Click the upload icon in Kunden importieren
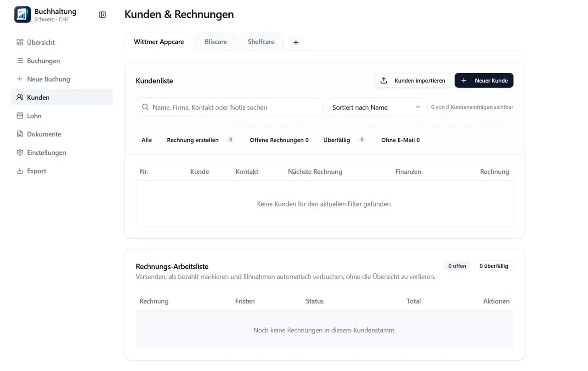The width and height of the screenshot is (588, 371). click(384, 80)
